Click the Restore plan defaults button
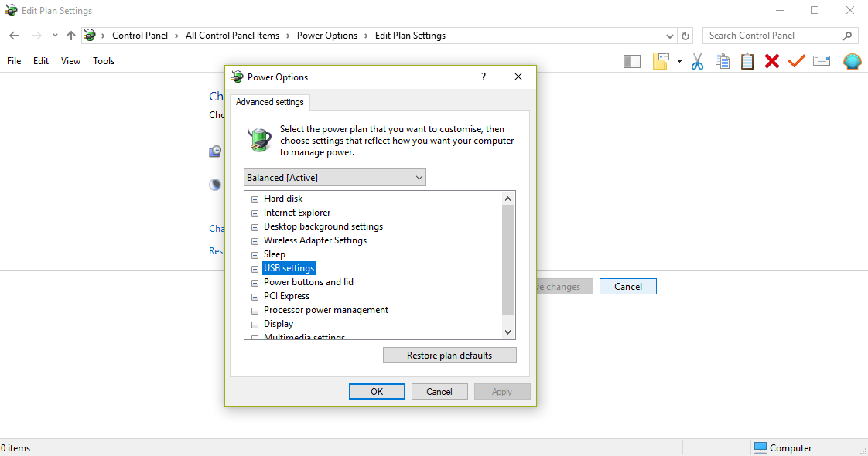 (449, 356)
